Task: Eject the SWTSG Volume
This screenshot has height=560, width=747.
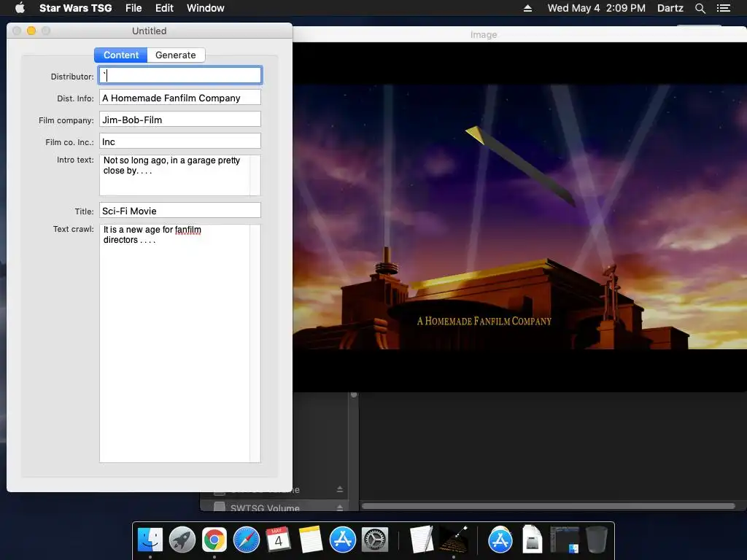Action: tap(340, 507)
